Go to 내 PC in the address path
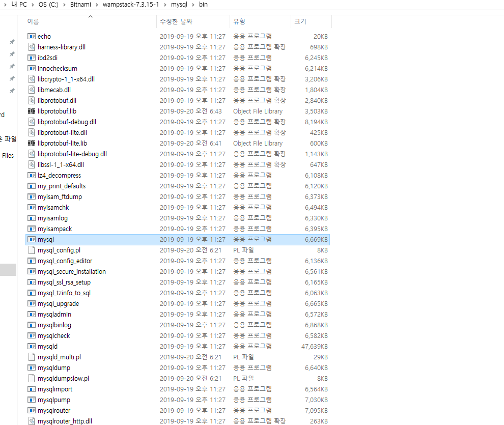Screen dimensions: 504x425 (19, 5)
